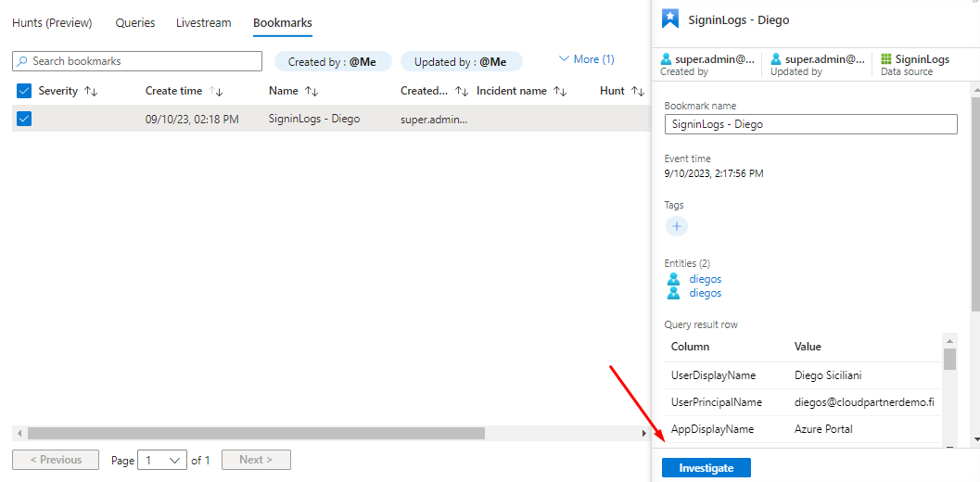The width and height of the screenshot is (980, 482).
Task: Switch to the Queries tab
Action: click(135, 23)
